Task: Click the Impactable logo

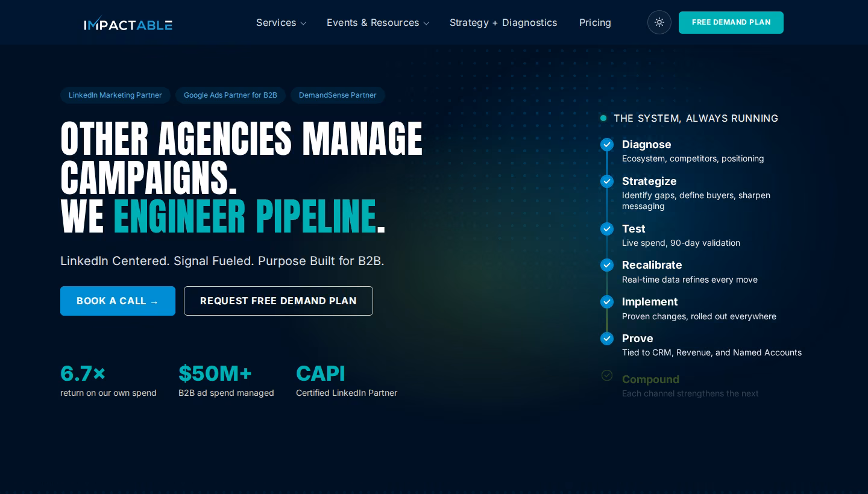Action: click(x=128, y=23)
